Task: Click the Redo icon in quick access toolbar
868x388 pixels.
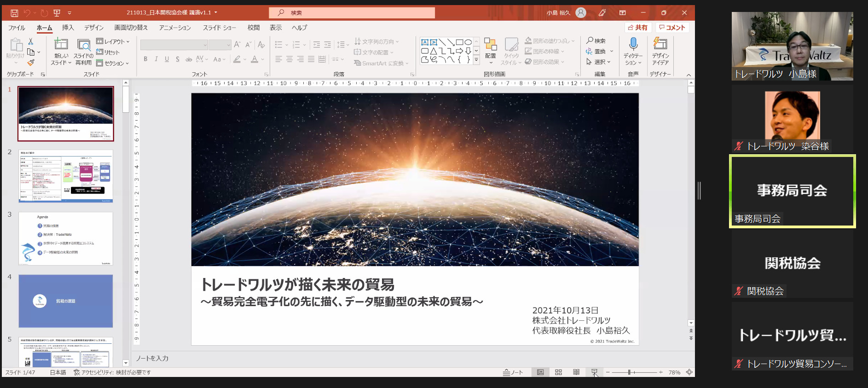Action: (x=44, y=13)
